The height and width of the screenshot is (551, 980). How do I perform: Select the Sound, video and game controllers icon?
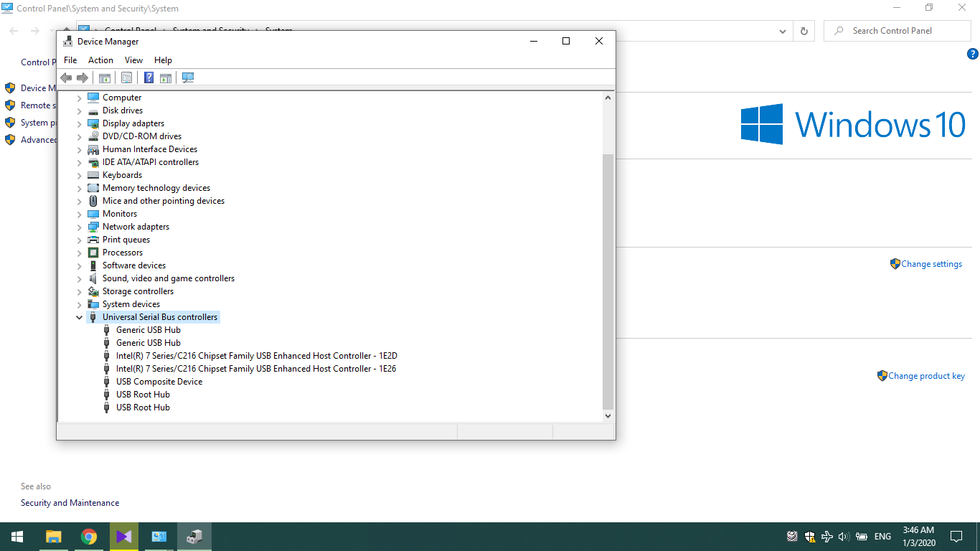[93, 278]
